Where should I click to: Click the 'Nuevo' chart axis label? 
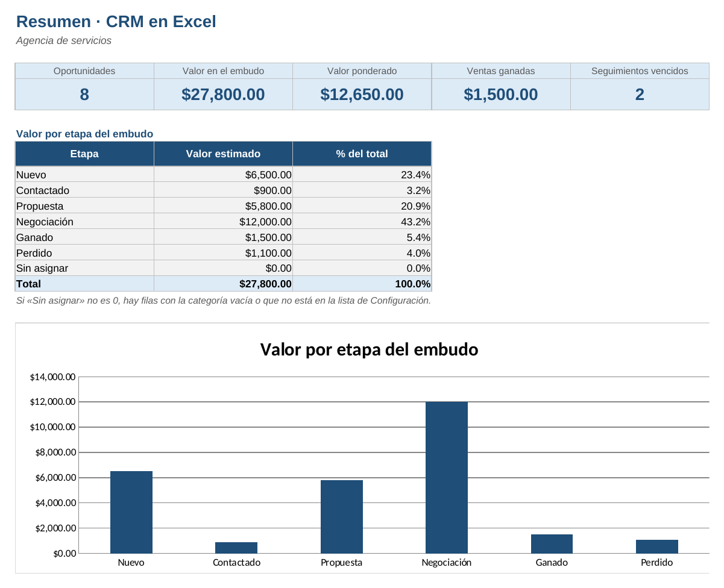coord(131,563)
